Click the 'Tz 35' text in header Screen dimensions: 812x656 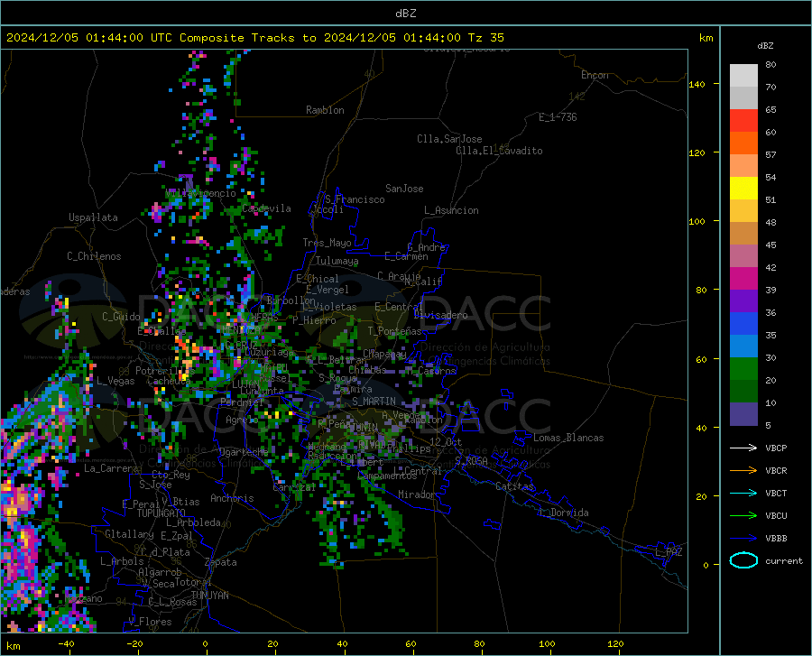click(x=486, y=38)
